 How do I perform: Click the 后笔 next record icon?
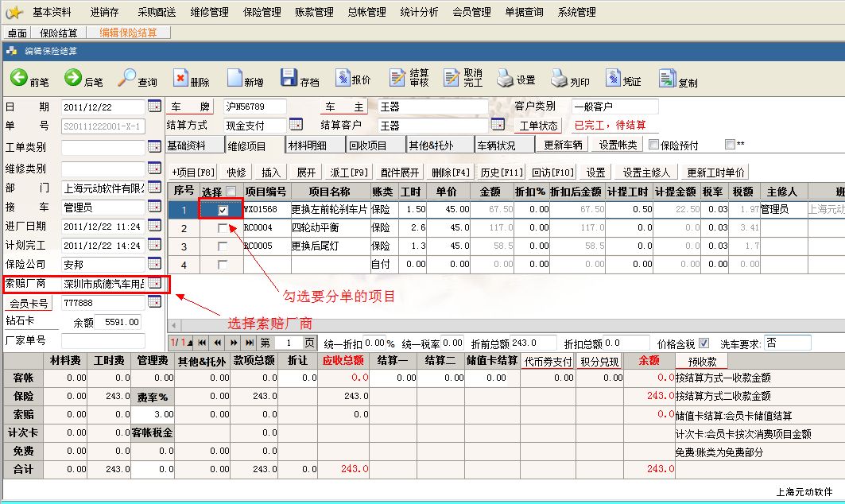[73, 78]
